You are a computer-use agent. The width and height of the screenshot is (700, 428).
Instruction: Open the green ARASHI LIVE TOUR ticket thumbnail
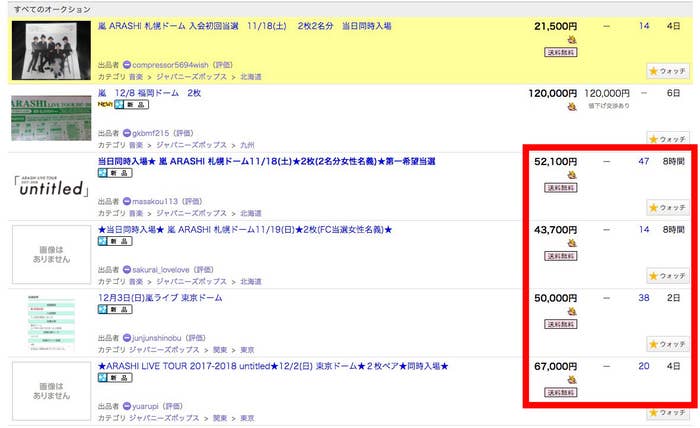tap(51, 118)
